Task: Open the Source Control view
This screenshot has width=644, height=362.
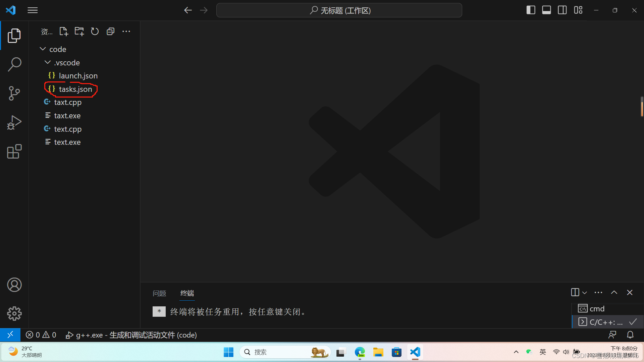Action: 14,93
